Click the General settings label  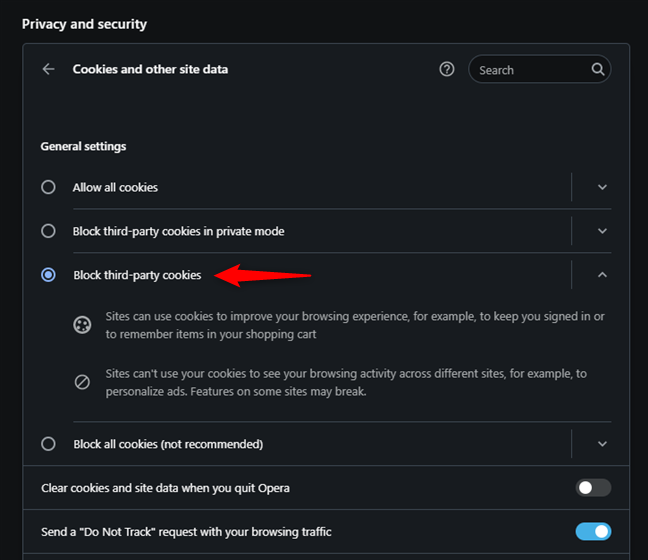point(83,146)
